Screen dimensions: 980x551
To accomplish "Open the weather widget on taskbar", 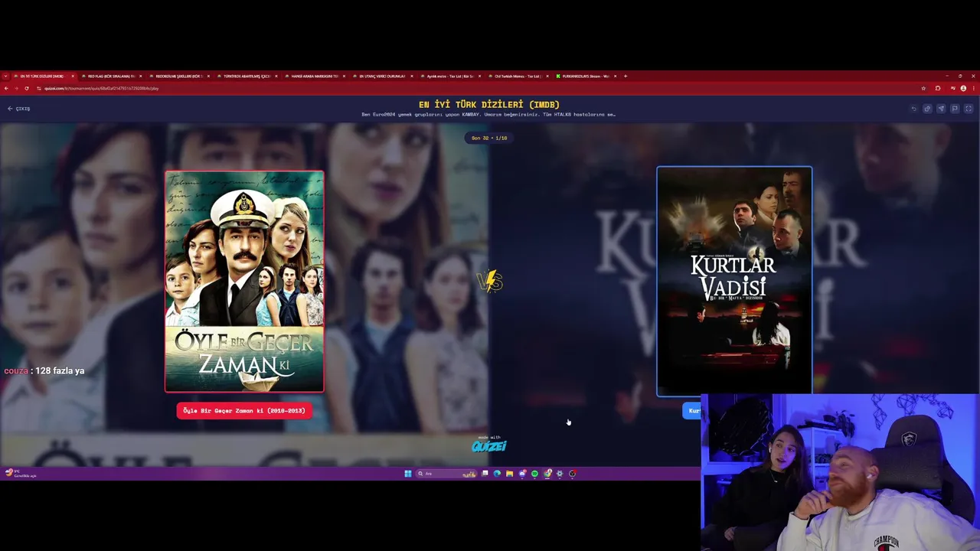I will [x=20, y=474].
